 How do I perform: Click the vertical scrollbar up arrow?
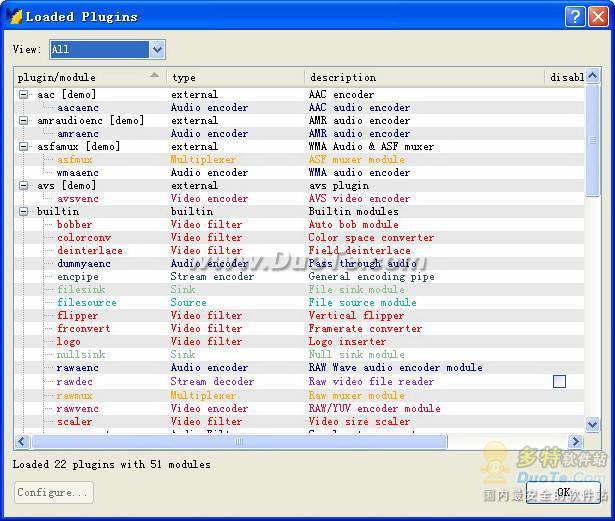tap(593, 75)
